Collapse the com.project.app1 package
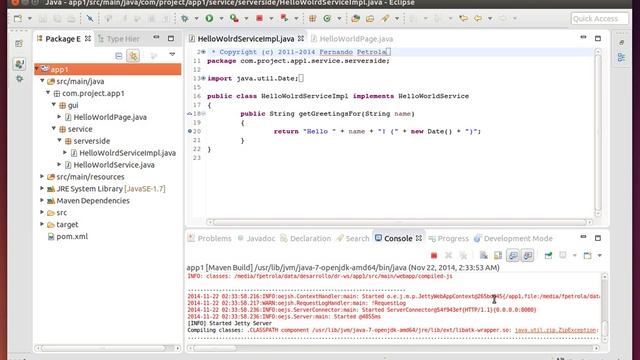This screenshot has width=640, height=360. [x=48, y=93]
